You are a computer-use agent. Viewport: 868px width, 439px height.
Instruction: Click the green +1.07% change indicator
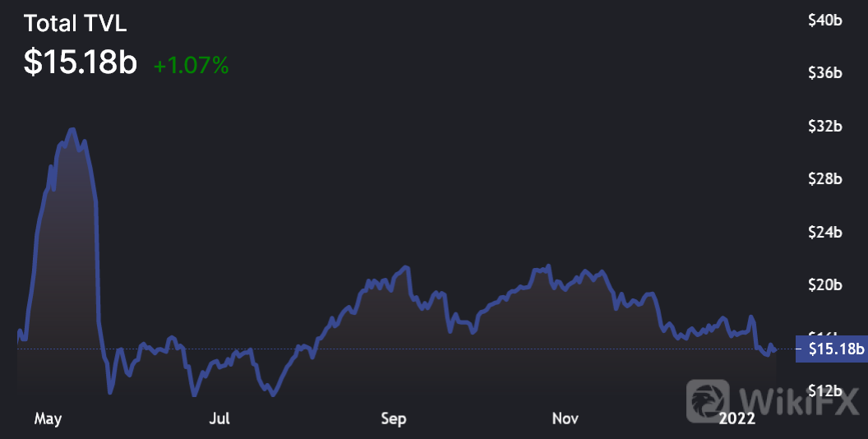click(x=191, y=66)
